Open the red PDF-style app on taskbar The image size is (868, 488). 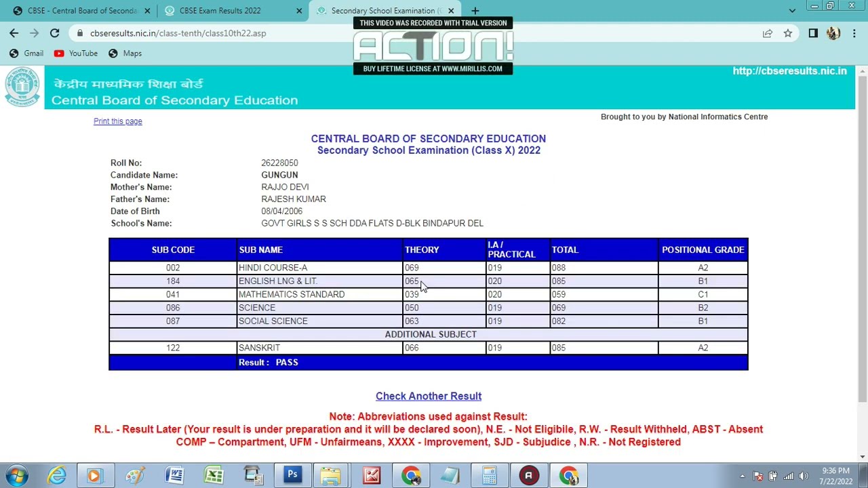click(x=372, y=475)
